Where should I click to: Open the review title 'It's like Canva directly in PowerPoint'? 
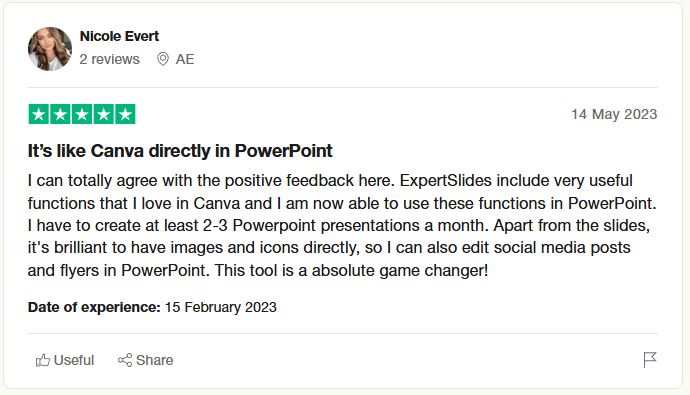coord(180,151)
